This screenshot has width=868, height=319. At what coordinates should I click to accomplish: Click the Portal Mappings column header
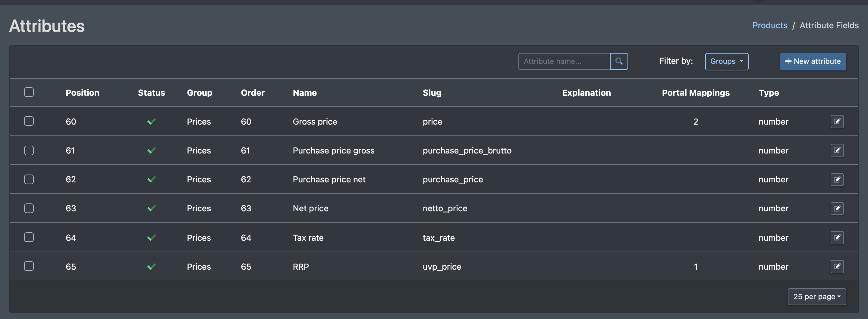click(x=696, y=92)
